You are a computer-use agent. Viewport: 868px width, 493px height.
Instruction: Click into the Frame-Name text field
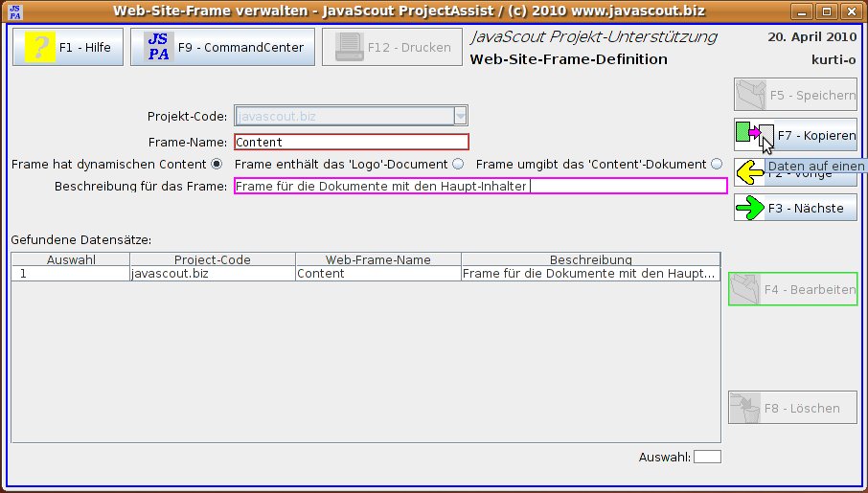tap(351, 142)
